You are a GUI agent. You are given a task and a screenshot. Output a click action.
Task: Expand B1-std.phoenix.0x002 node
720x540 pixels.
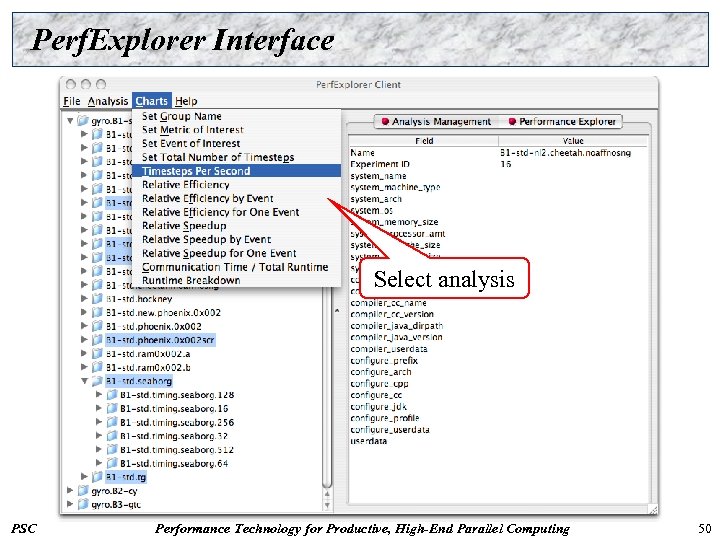[84, 326]
